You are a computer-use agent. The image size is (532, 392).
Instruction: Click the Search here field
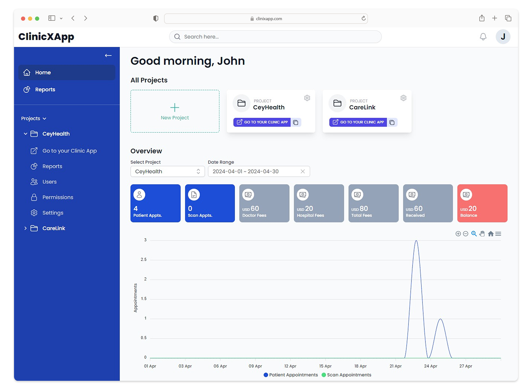point(275,36)
